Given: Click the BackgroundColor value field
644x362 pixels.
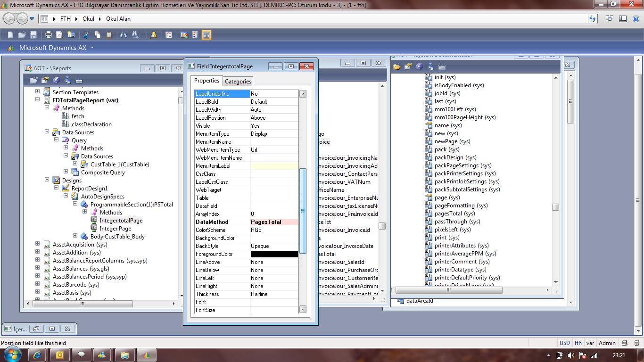Looking at the screenshot, I should click(274, 238).
